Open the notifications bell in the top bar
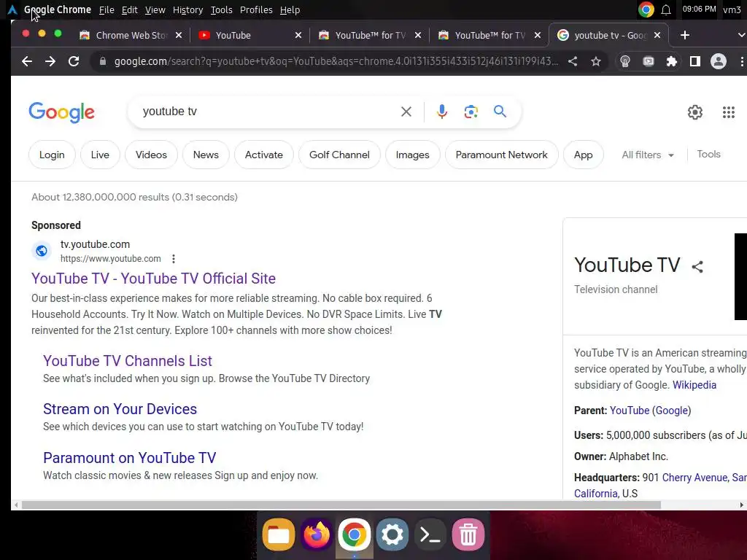Viewport: 747px width, 560px height. pyautogui.click(x=666, y=10)
